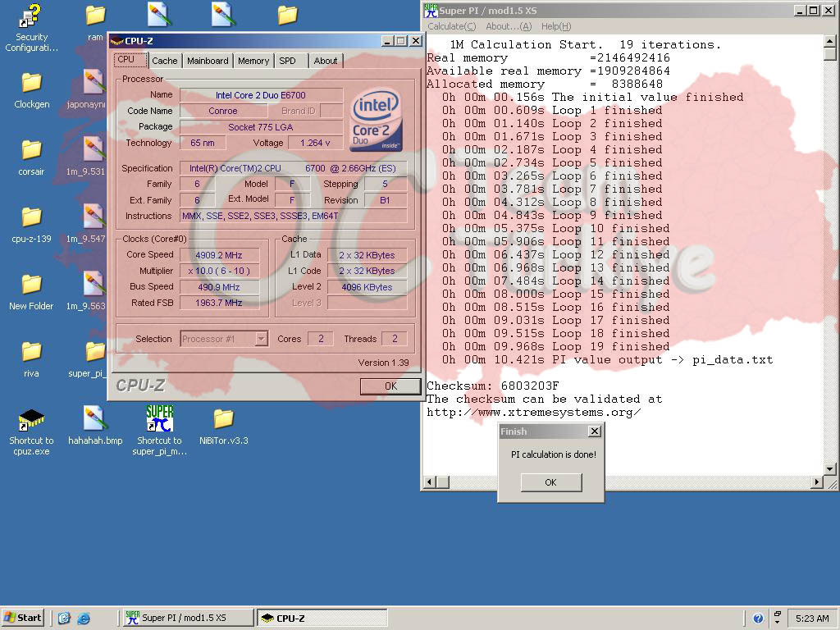
Task: Launch Internet Explorer from quick launch
Action: pyautogui.click(x=84, y=619)
